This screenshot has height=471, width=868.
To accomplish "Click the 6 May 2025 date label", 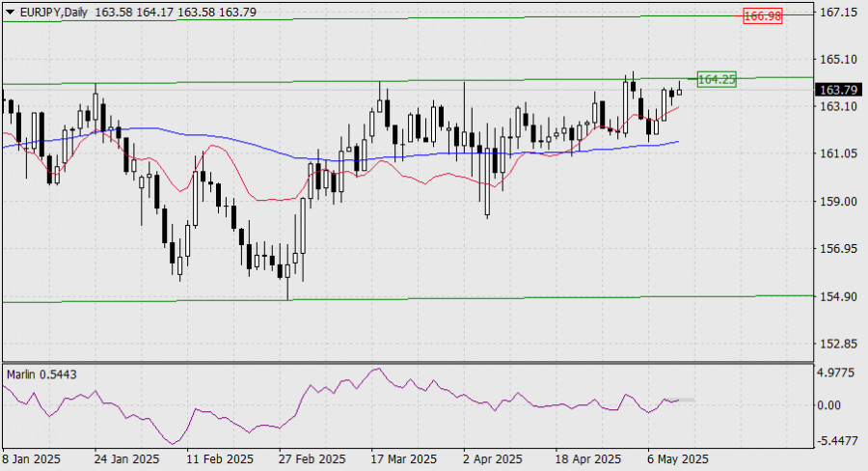I will click(x=678, y=459).
